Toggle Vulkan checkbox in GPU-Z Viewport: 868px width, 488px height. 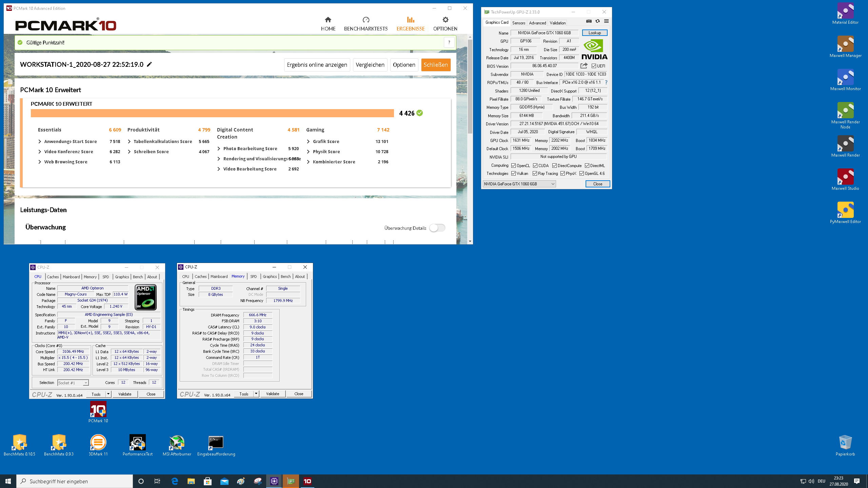click(514, 174)
